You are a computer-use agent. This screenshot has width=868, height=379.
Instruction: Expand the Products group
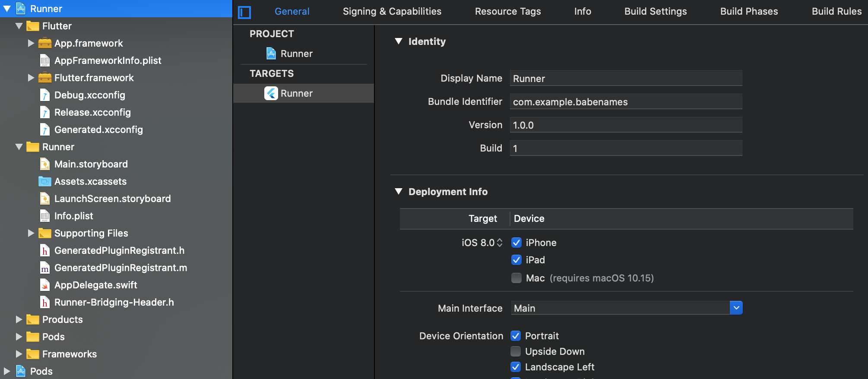pyautogui.click(x=19, y=319)
